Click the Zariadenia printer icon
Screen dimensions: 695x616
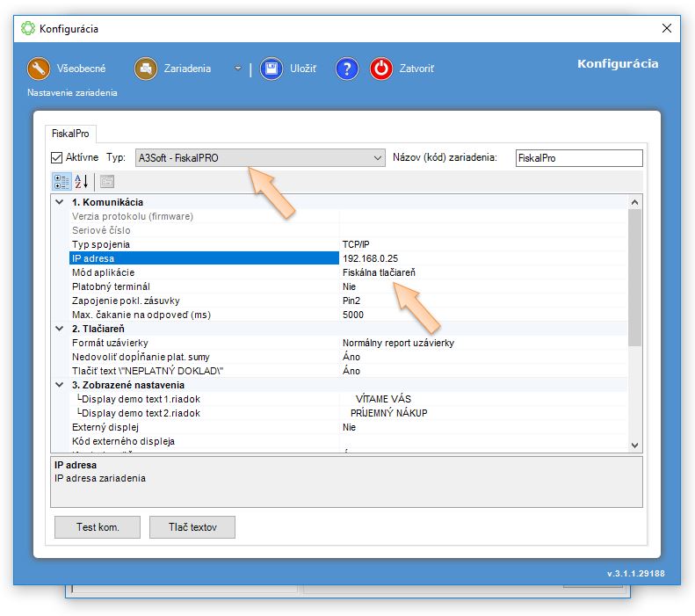tap(146, 69)
